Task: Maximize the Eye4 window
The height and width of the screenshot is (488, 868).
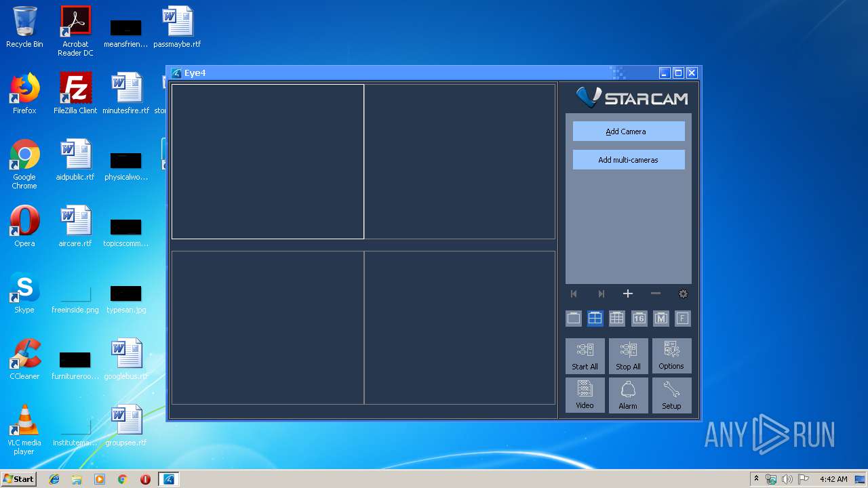Action: (678, 73)
